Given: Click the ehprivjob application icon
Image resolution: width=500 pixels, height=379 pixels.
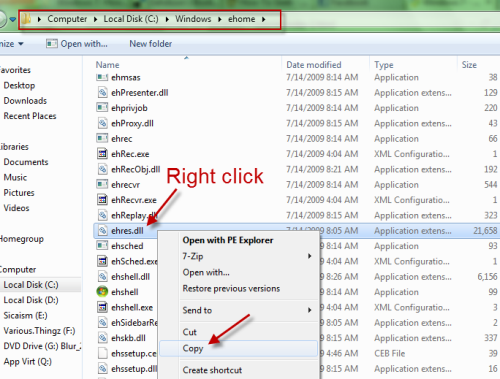Looking at the screenshot, I should [102, 107].
